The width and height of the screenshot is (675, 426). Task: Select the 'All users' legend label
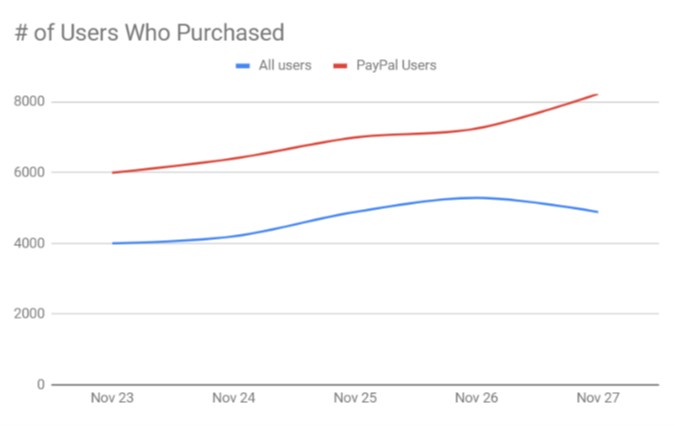[285, 66]
